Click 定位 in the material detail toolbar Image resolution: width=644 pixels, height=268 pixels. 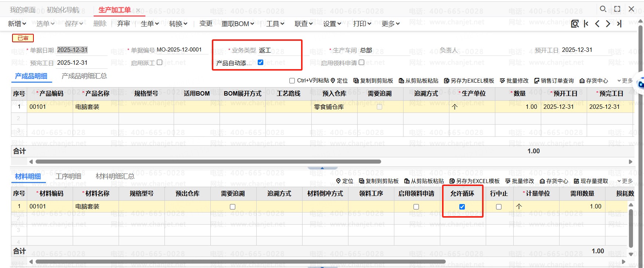click(x=345, y=181)
